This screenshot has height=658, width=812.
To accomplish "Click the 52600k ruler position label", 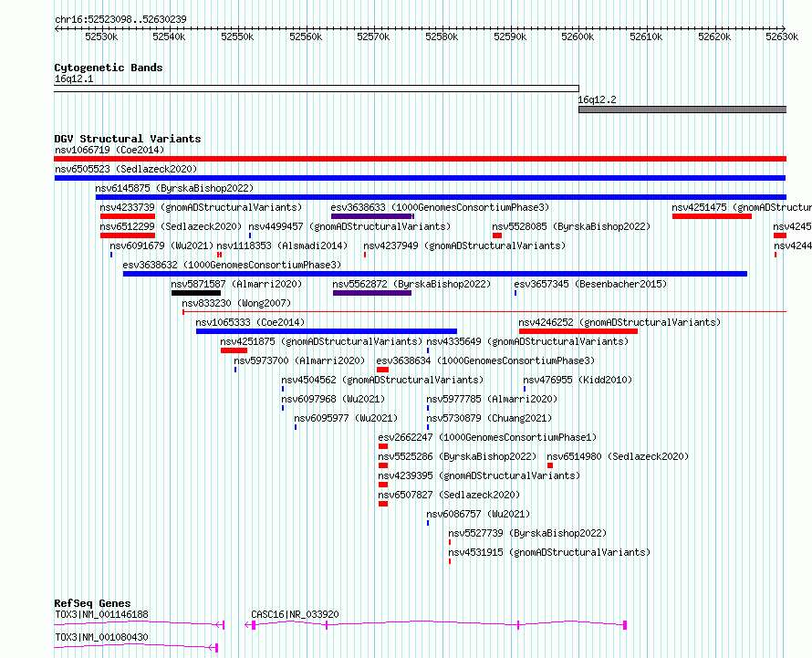I will tap(578, 37).
